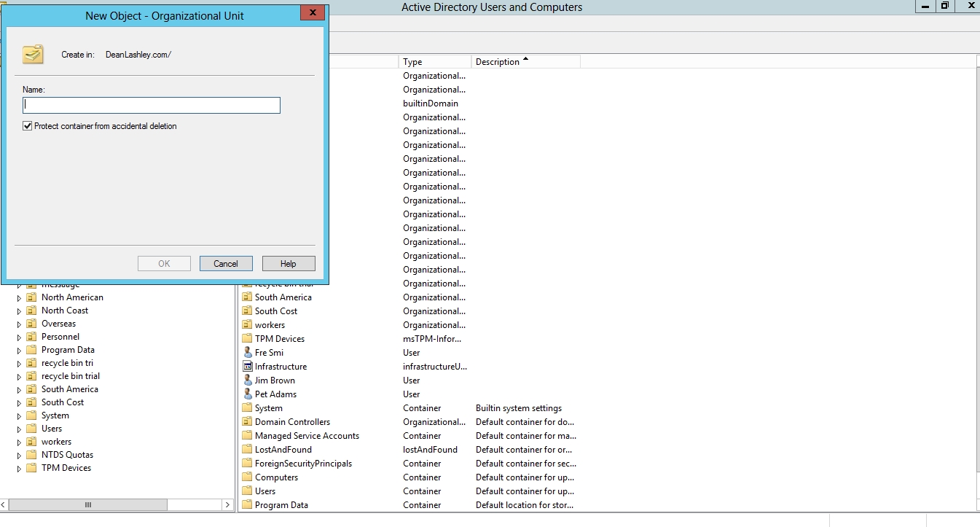The width and height of the screenshot is (980, 527).
Task: Click the Cancel button in dialog
Action: [x=226, y=264]
